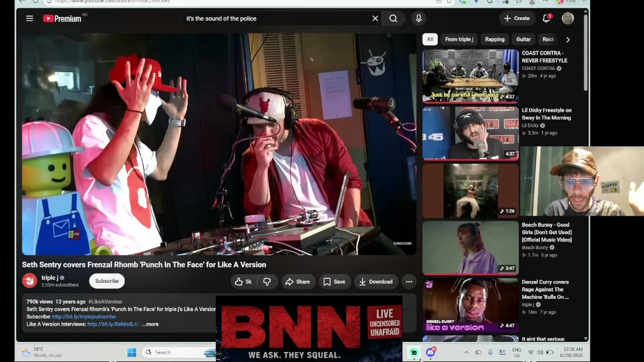Share the Seth Sentry video

(298, 282)
